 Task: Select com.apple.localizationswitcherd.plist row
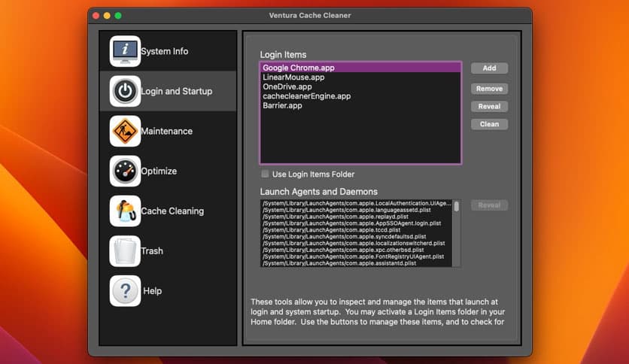(x=357, y=244)
